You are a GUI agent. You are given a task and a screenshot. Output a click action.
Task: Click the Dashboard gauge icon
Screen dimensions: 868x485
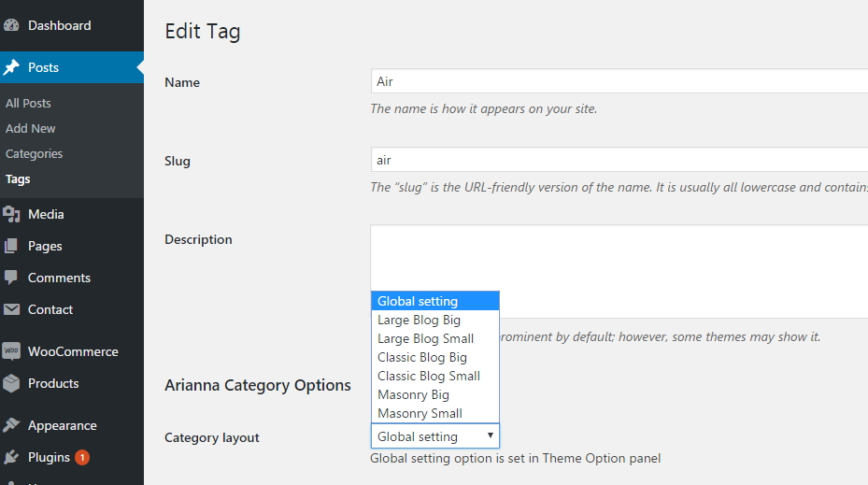point(11,26)
